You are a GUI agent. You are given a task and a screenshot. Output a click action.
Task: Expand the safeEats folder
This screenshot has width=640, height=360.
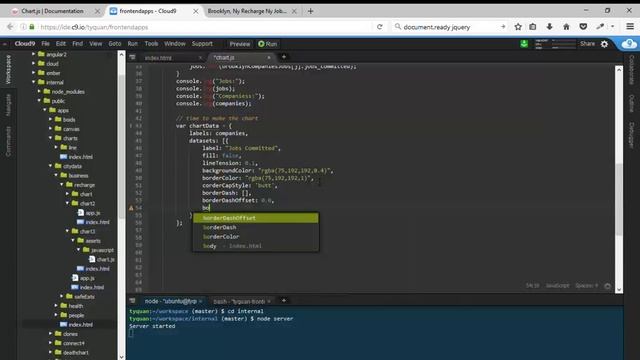[x=62, y=296]
